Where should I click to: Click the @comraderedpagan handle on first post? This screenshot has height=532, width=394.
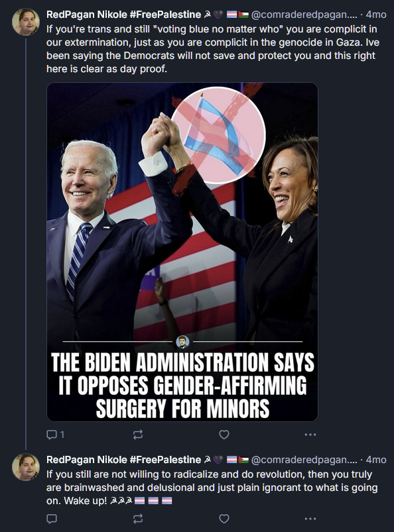(x=304, y=15)
